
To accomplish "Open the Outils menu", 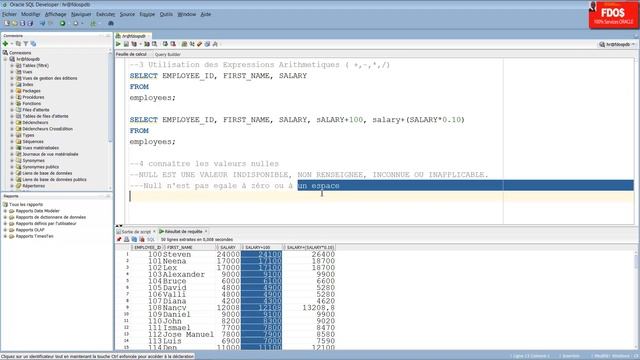I will (166, 14).
